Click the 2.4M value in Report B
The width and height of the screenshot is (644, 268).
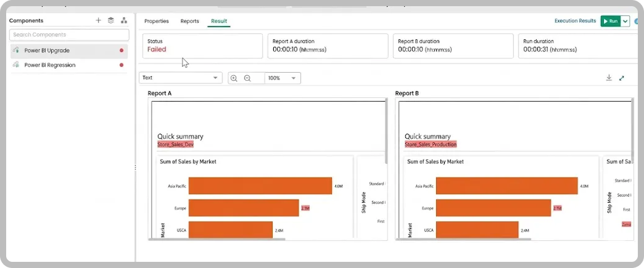tap(525, 230)
